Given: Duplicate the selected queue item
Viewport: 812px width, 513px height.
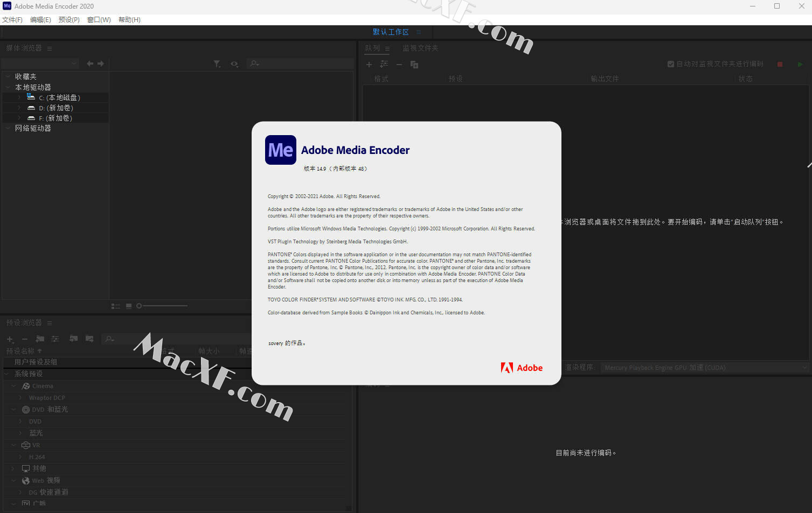Looking at the screenshot, I should pos(414,65).
